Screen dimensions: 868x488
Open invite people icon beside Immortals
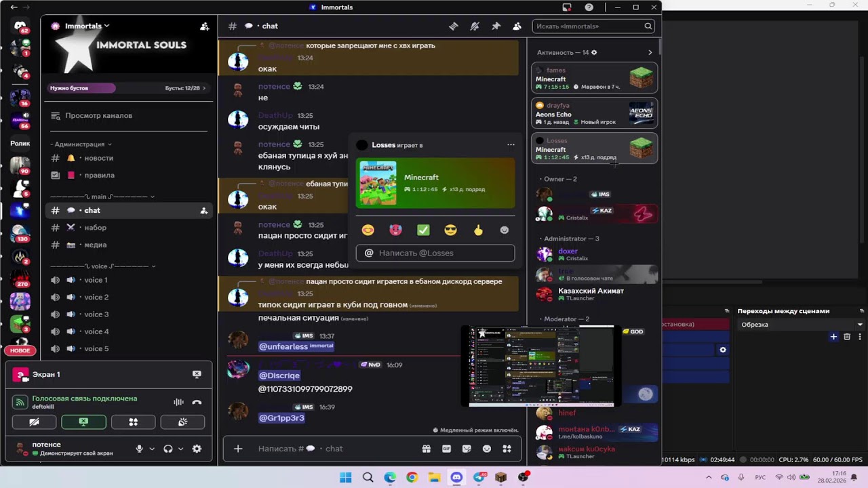pyautogui.click(x=204, y=26)
